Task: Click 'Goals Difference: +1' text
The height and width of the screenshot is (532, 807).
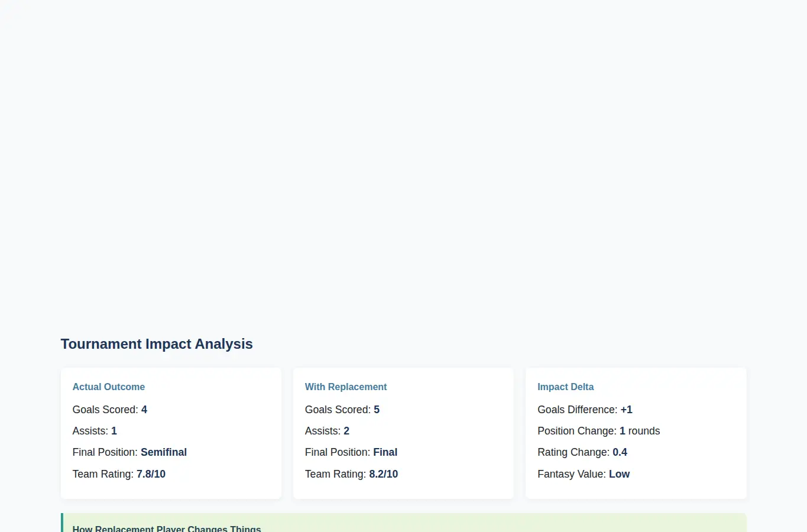Action: pos(585,410)
